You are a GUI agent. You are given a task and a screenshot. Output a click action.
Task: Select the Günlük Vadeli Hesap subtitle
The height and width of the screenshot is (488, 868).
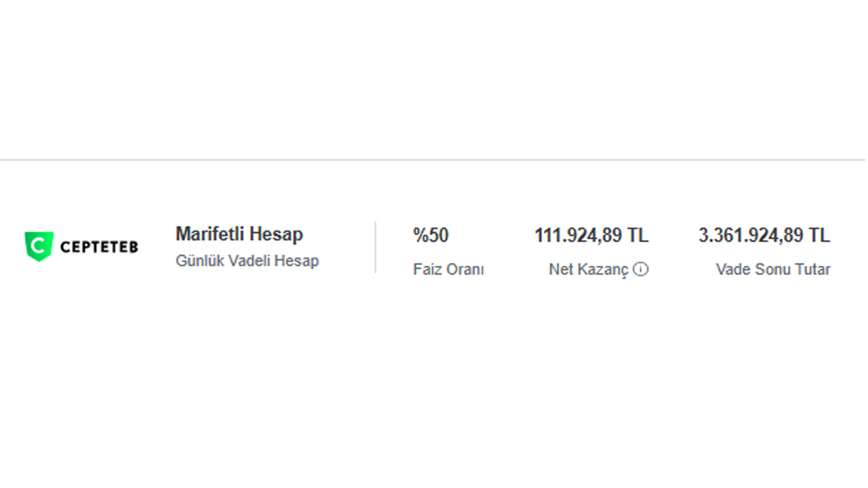point(247,260)
